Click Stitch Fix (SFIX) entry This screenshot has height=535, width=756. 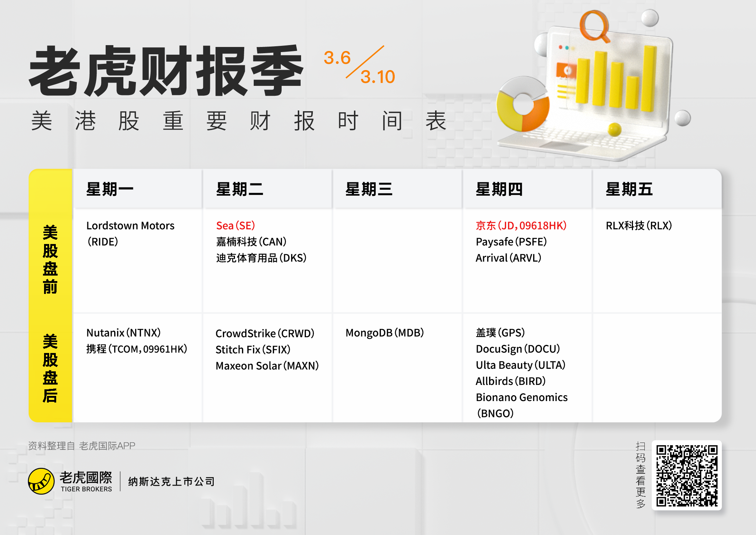point(253,349)
